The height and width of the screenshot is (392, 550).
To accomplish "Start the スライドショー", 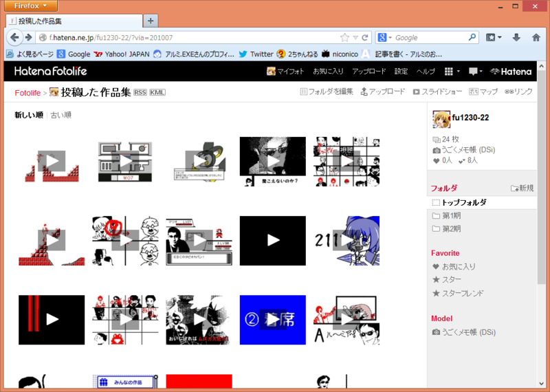I will pos(437,91).
